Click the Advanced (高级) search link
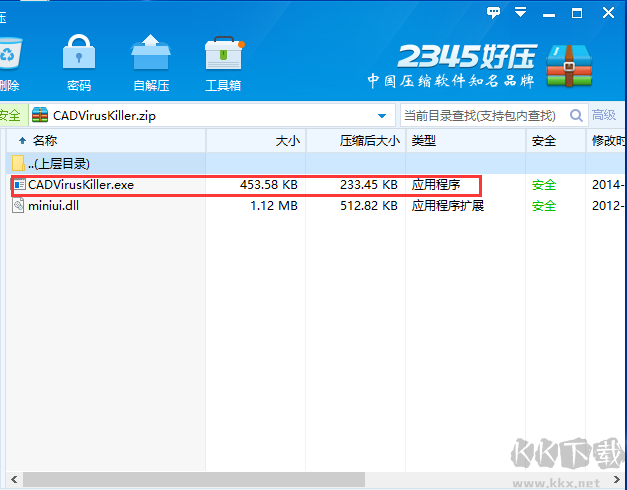The height and width of the screenshot is (490, 627). tap(604, 115)
